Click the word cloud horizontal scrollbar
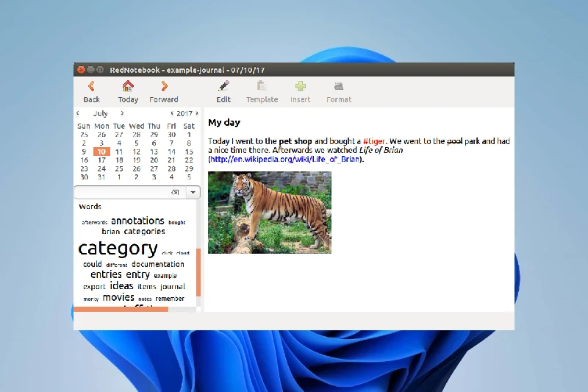Screen dimensions: 588x392 click(x=121, y=309)
